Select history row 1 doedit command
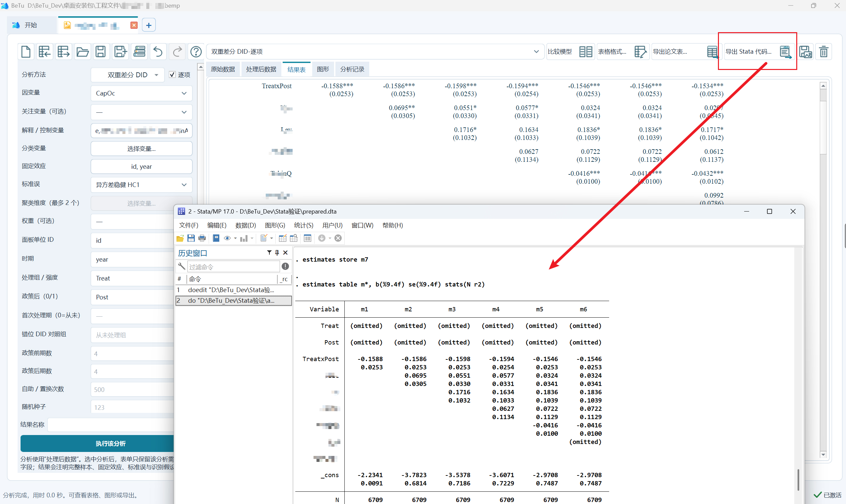Viewport: 846px width, 504px height. 234,290
